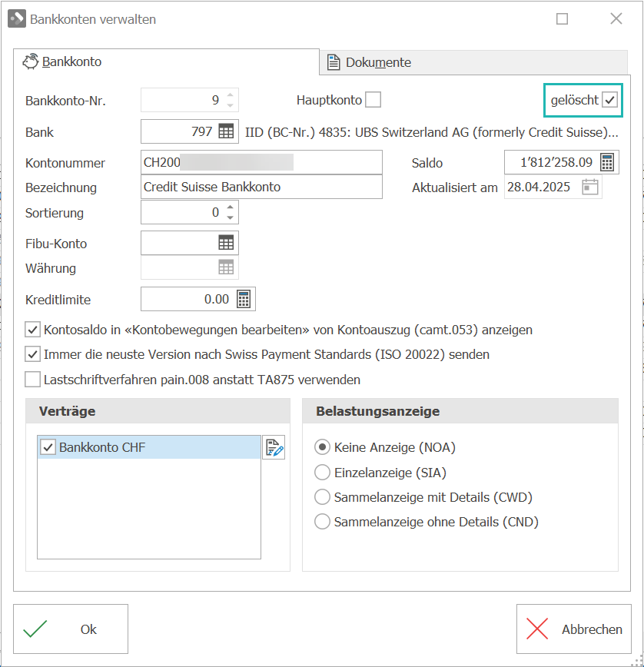Cancel with the Abbrechen button
This screenshot has width=644, height=667.
click(x=574, y=629)
